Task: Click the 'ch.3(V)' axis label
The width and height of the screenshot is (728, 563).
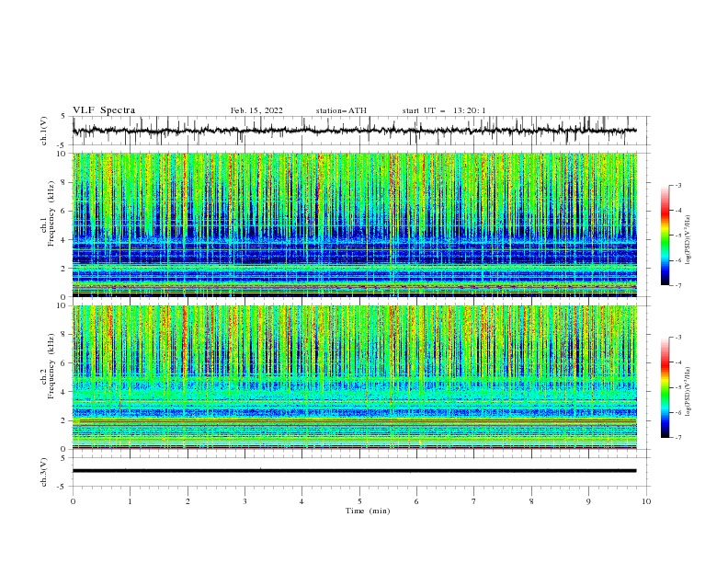Action: 44,472
